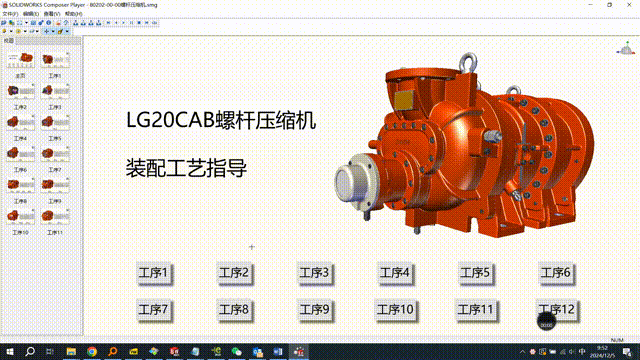This screenshot has height=360, width=640.
Task: Select the 视图 panel tab
Action: coord(9,41)
